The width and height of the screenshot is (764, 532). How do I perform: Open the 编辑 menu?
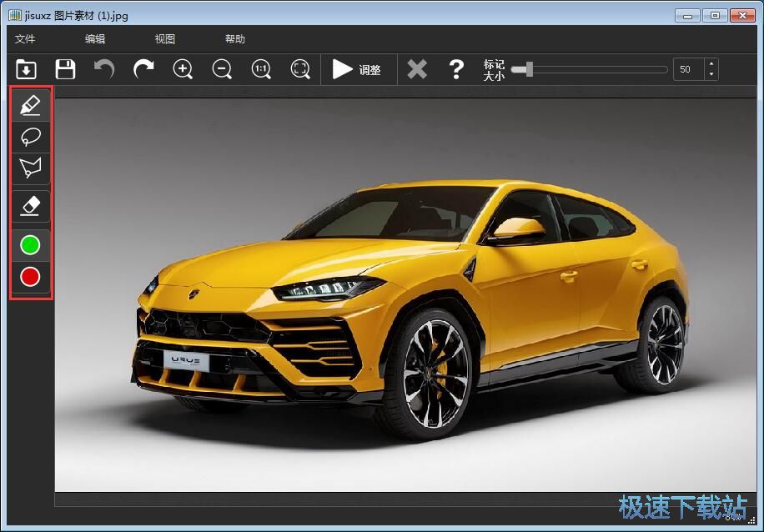(95, 39)
